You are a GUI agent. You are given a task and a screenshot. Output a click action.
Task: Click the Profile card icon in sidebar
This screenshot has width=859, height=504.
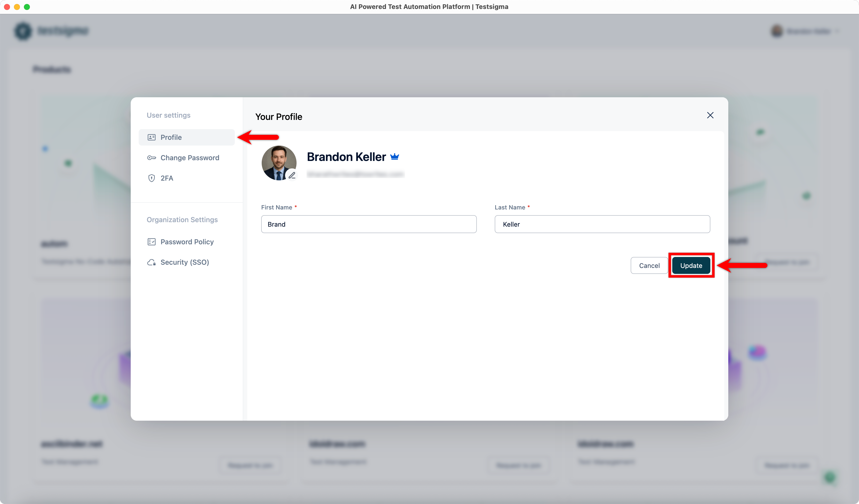151,137
